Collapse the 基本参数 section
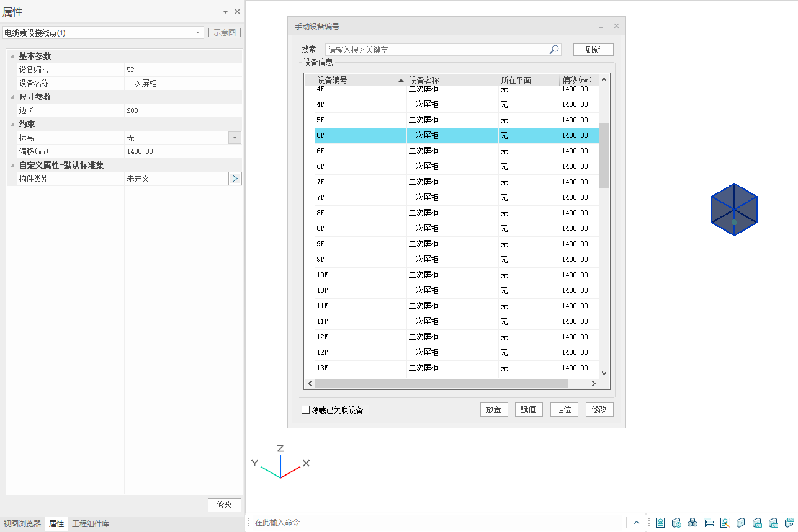Viewport: 798px width, 532px height. (x=12, y=56)
